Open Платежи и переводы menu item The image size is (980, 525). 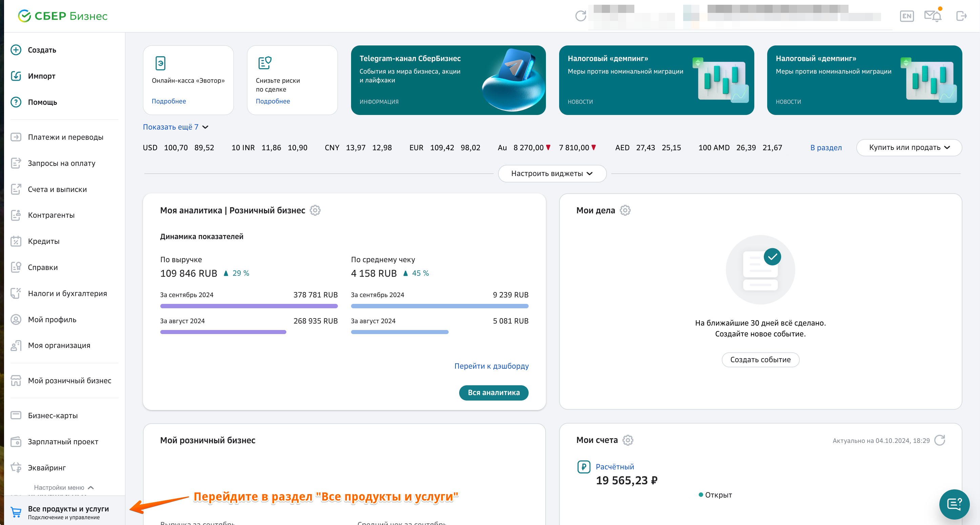[x=65, y=137]
